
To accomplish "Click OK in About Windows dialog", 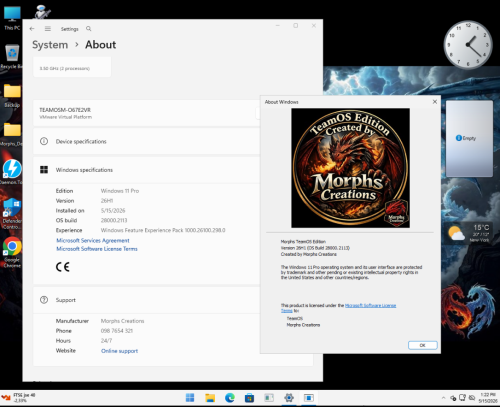I will (423, 345).
